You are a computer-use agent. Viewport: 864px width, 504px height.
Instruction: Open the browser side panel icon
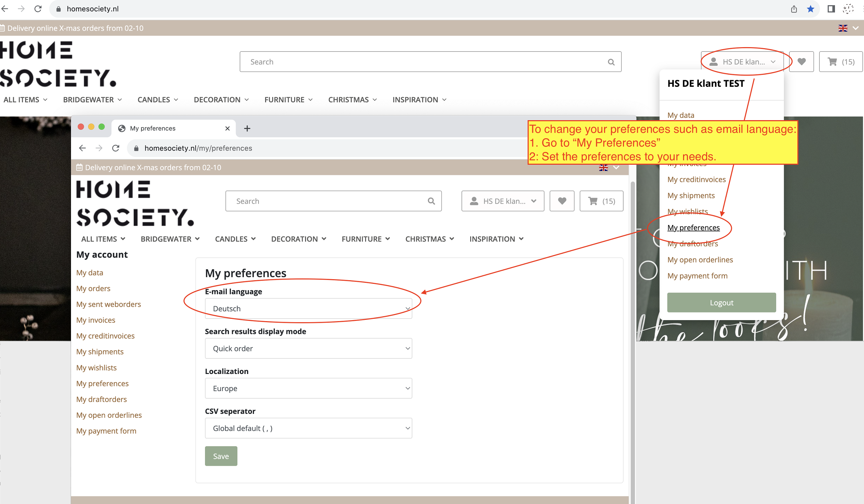831,9
